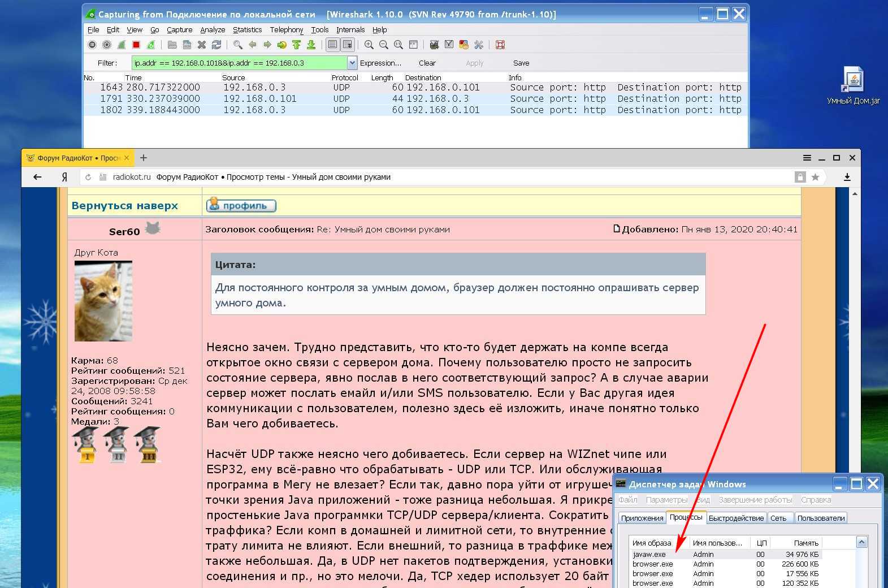Bookmark page using star icon
Image resolution: width=888 pixels, height=588 pixels.
[x=815, y=177]
